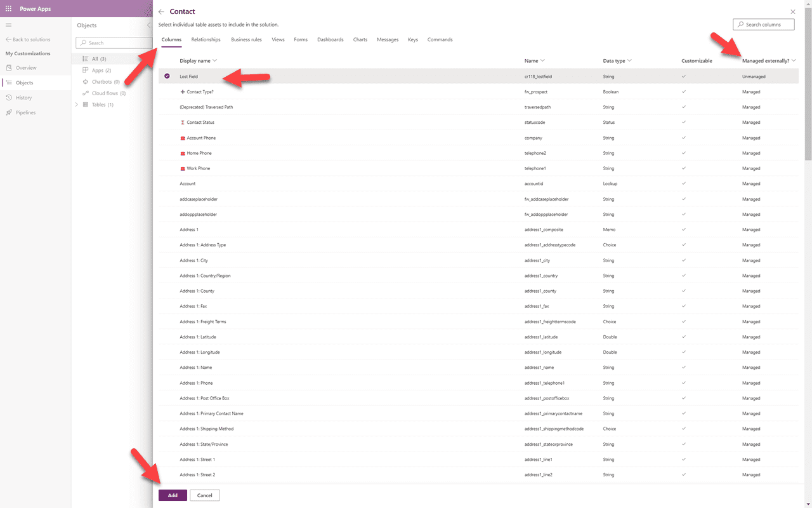Open the app launcher waffle icon

8,9
